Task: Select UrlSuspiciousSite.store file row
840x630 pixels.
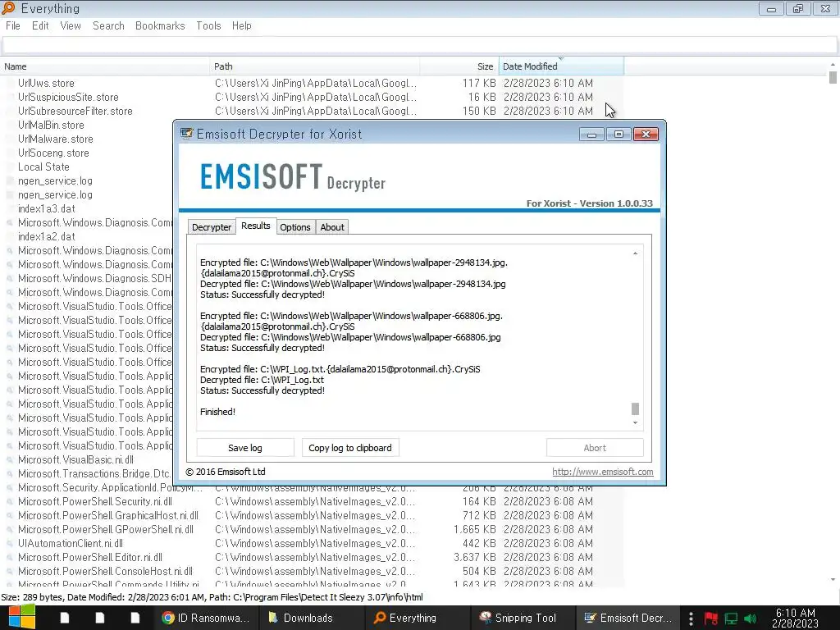Action: pos(313,97)
